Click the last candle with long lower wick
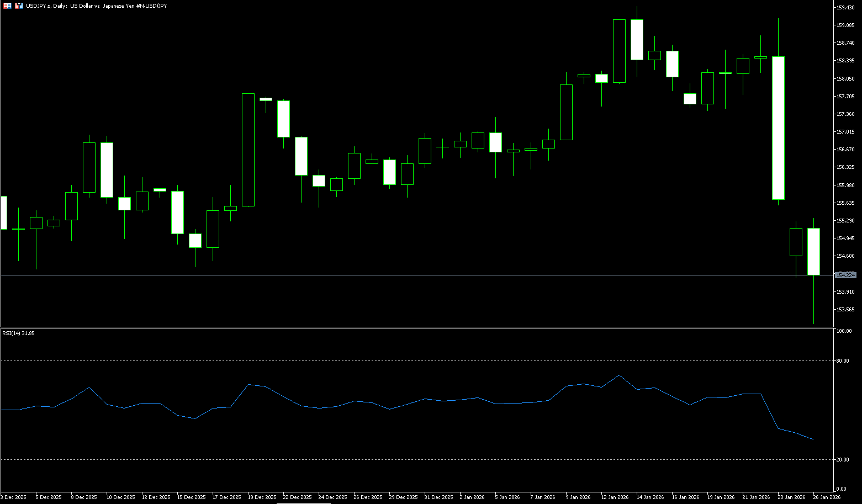The height and width of the screenshot is (504, 862). point(813,251)
